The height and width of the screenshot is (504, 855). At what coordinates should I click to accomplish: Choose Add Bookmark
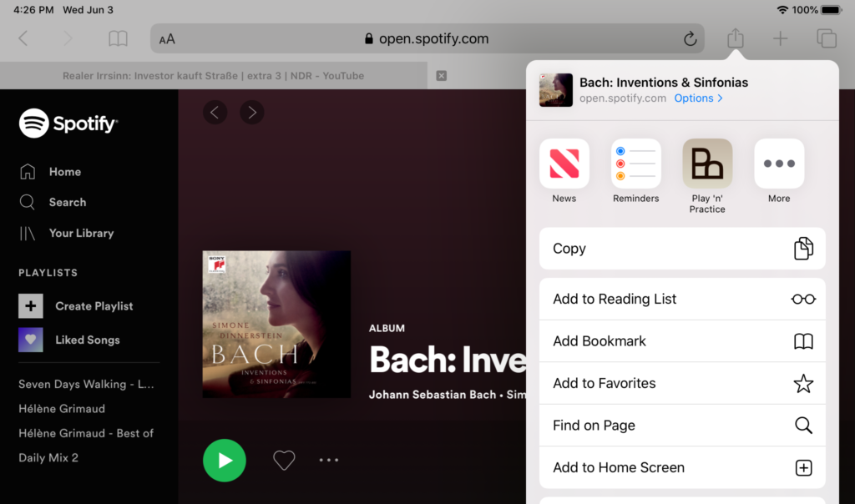click(682, 341)
